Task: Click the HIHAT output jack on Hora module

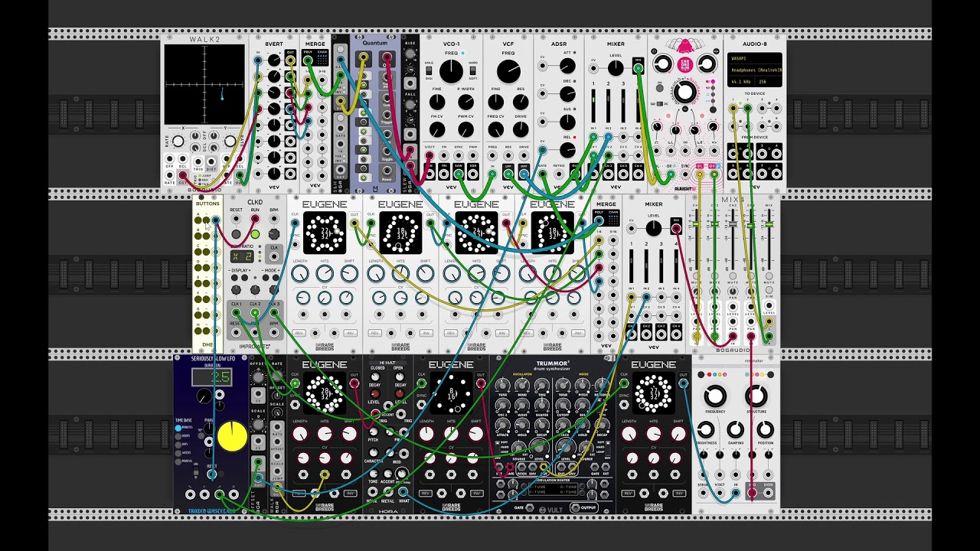Action: (x=403, y=491)
